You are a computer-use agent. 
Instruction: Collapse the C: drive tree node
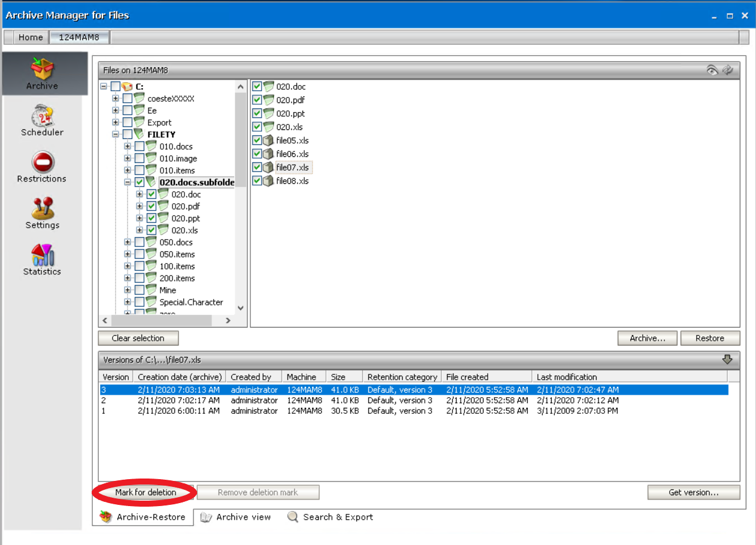(104, 86)
